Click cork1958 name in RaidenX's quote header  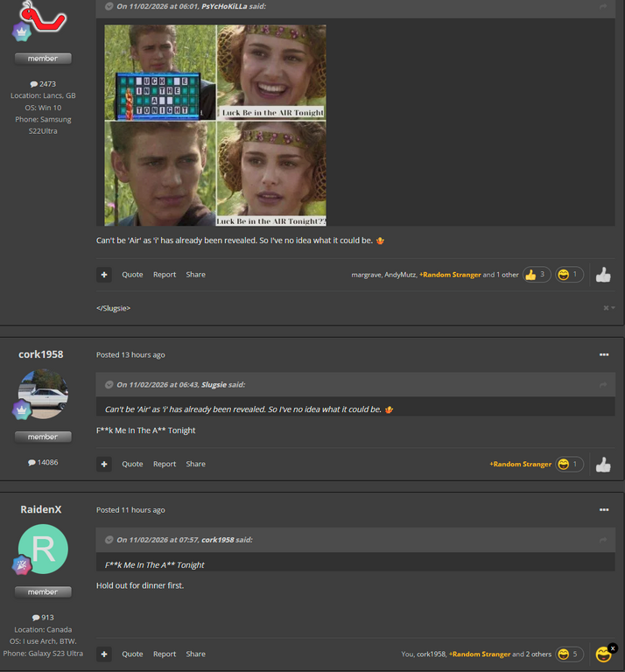coord(218,540)
